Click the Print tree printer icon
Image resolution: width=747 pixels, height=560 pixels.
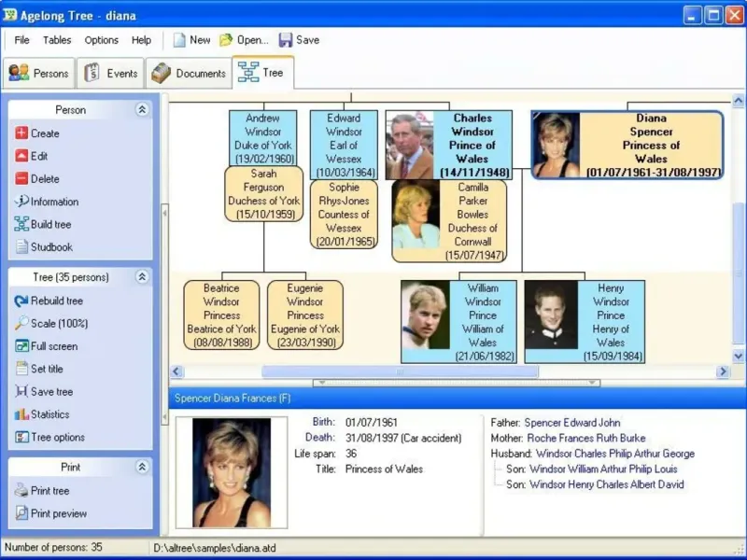21,490
